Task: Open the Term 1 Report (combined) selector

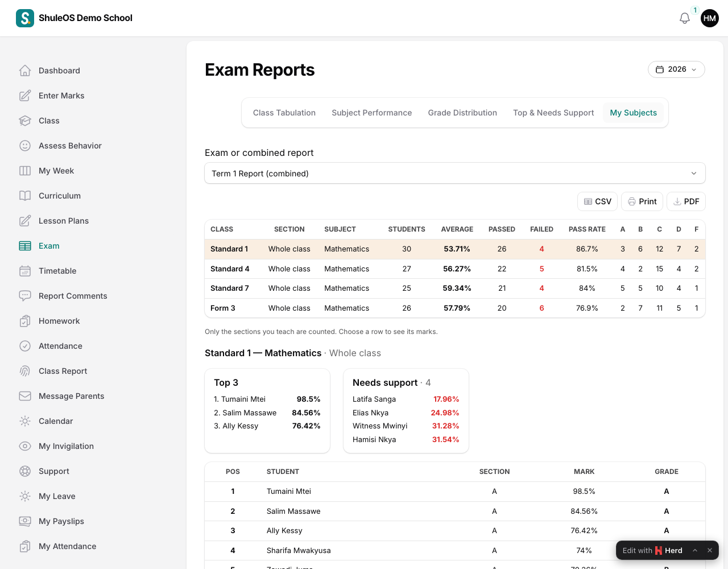Action: [455, 174]
